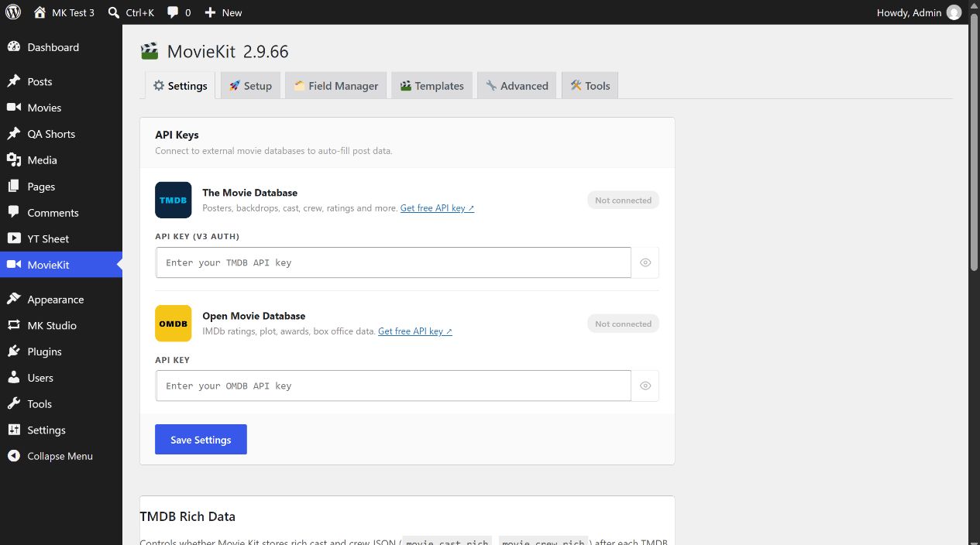Click the plus New icon
The width and height of the screenshot is (980, 545).
[x=210, y=12]
